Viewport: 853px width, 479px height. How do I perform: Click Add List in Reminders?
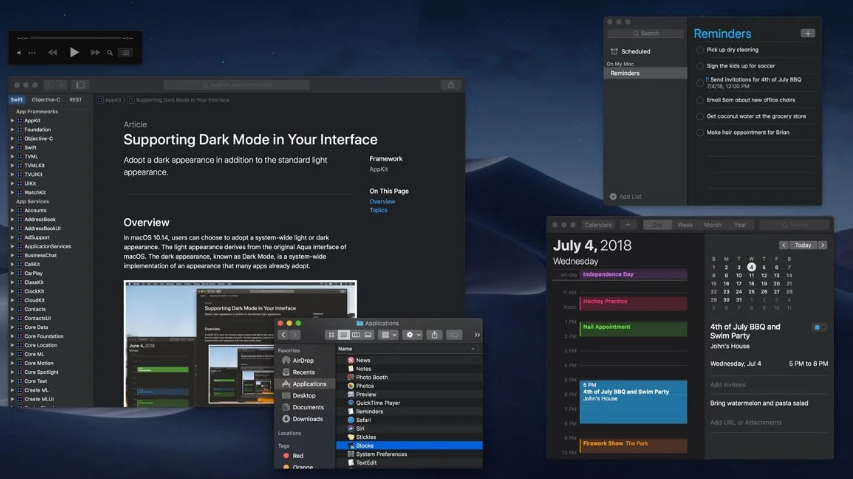pyautogui.click(x=626, y=197)
